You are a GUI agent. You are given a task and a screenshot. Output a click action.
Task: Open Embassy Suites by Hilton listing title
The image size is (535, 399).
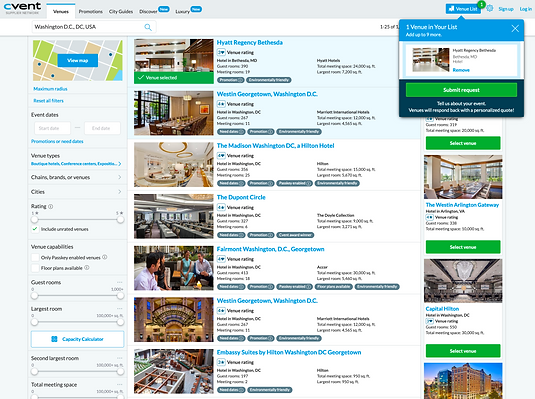point(289,352)
